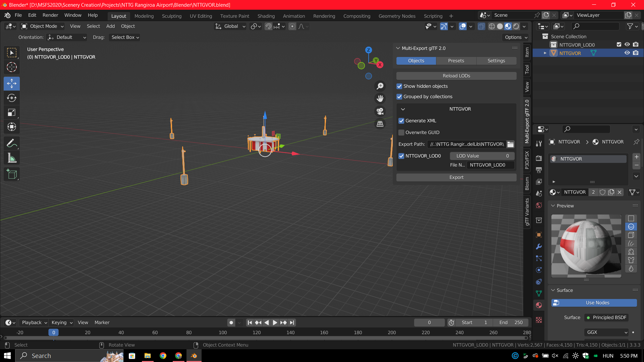This screenshot has width=644, height=362.
Task: Open the Presets tab in Multi-Export
Action: tap(456, 61)
